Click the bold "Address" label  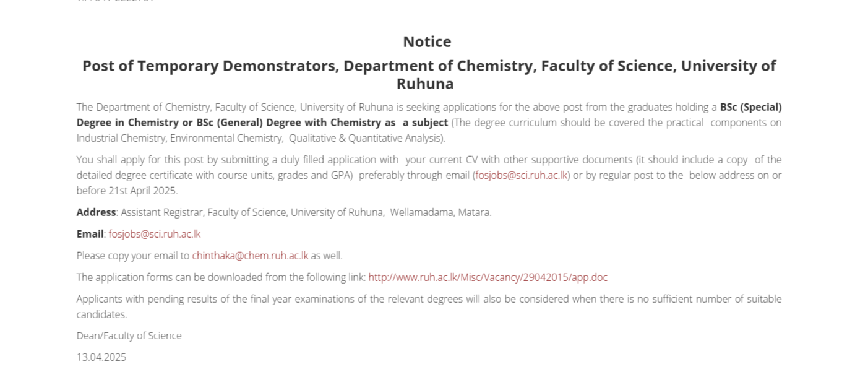(96, 212)
